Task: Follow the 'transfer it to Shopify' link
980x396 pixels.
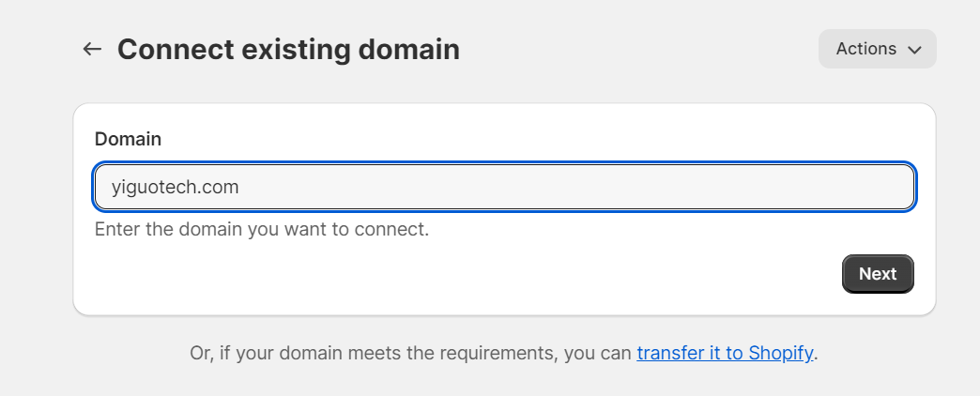Action: click(x=725, y=354)
